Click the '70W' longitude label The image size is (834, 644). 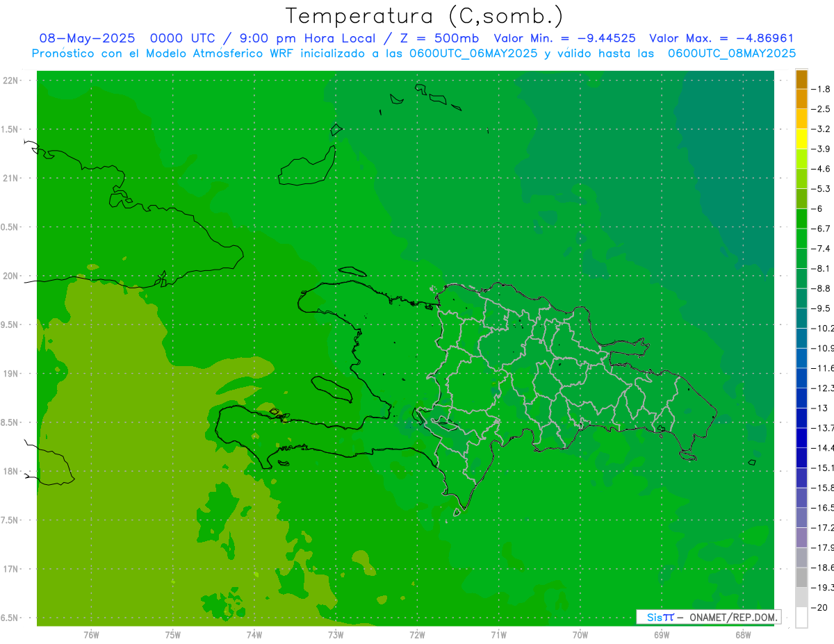tap(580, 635)
